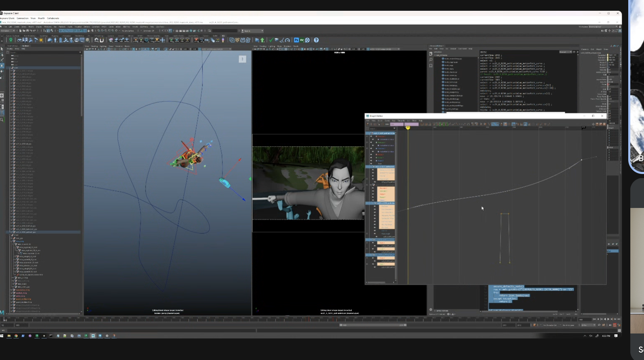Click the magnifier icon in the Script Editor sidebar

coord(431,60)
